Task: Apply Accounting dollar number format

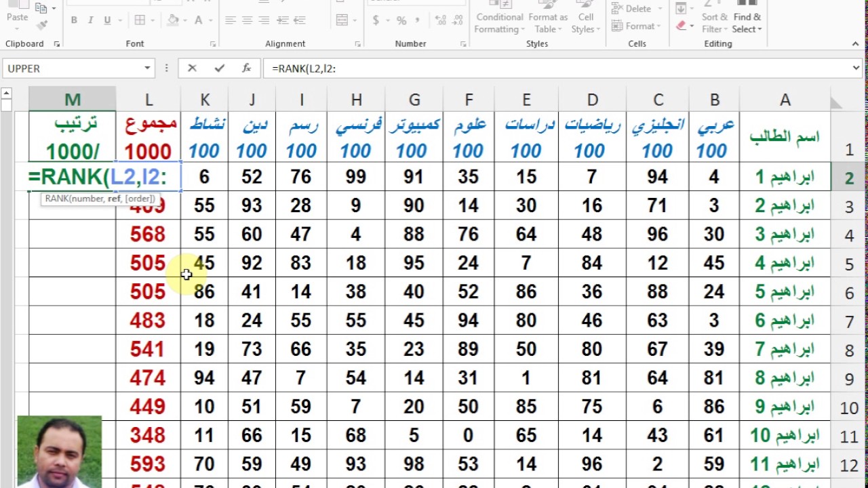Action: (376, 20)
